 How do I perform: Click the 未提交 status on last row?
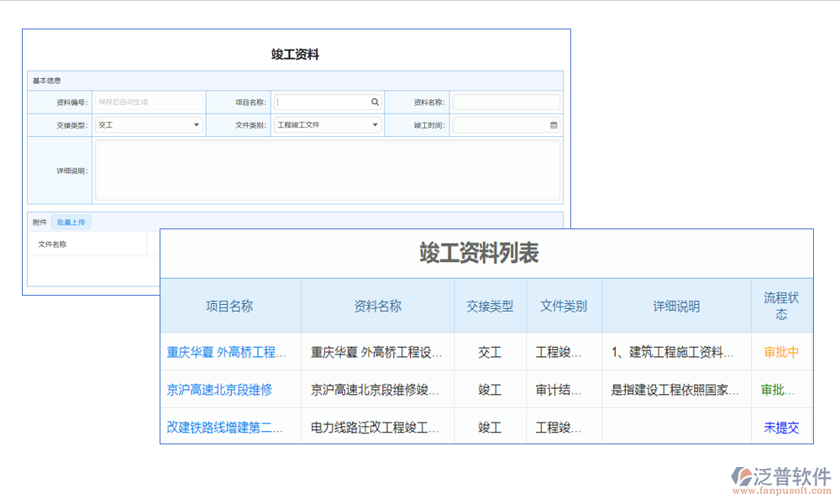pyautogui.click(x=781, y=427)
